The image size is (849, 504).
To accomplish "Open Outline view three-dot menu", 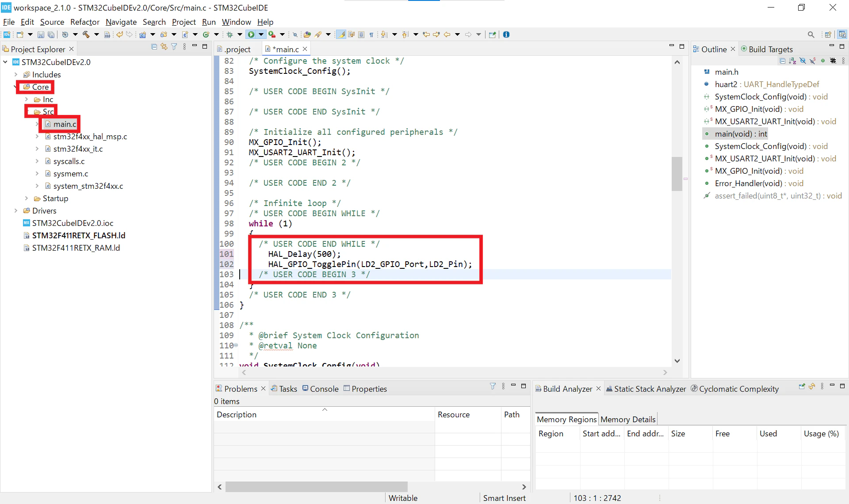I will point(843,61).
